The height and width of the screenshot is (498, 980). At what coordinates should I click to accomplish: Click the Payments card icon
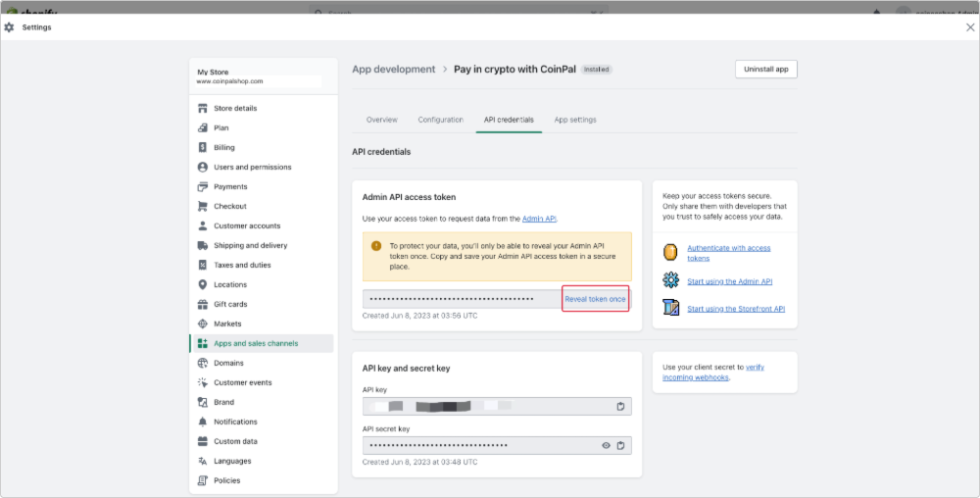coord(203,186)
